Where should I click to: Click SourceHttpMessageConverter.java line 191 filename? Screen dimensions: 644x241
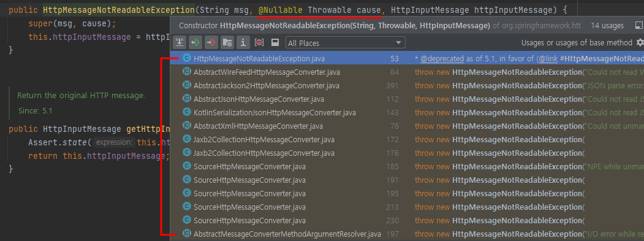click(x=249, y=180)
